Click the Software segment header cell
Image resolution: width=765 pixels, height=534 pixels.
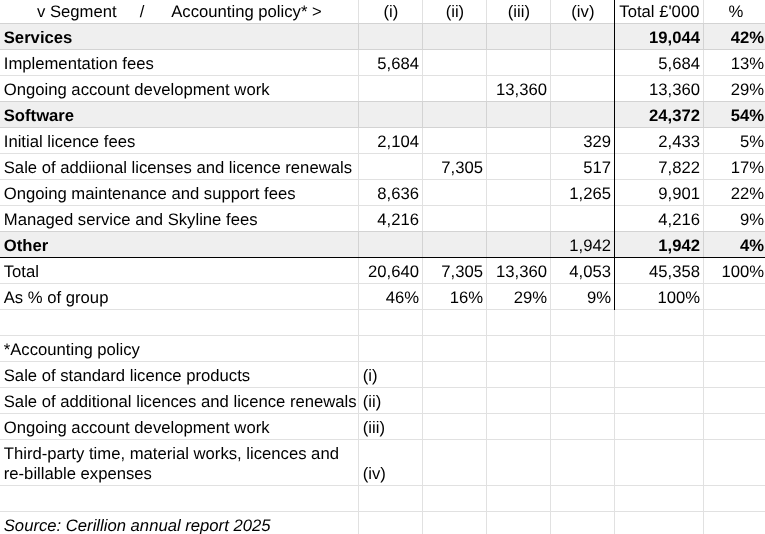[x=39, y=115]
